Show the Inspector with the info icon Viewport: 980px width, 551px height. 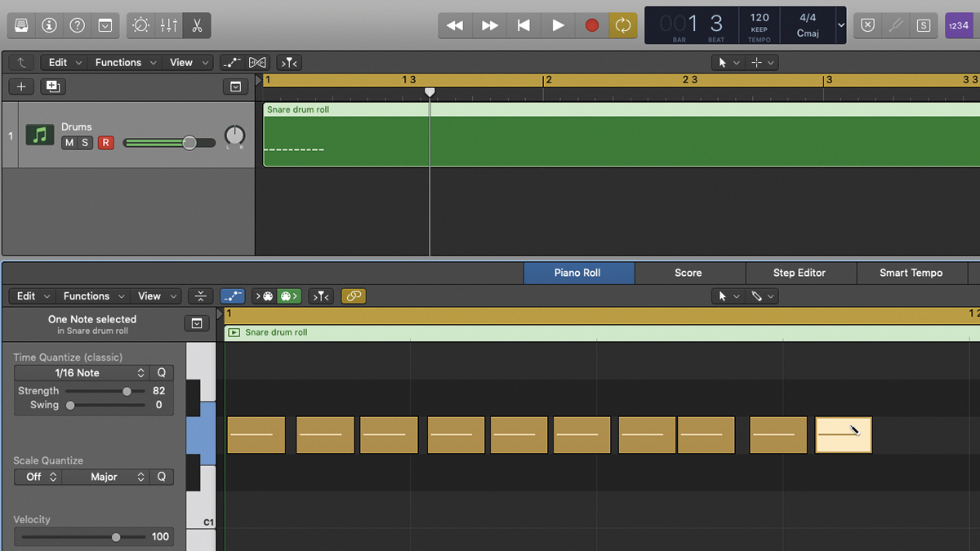coord(49,25)
